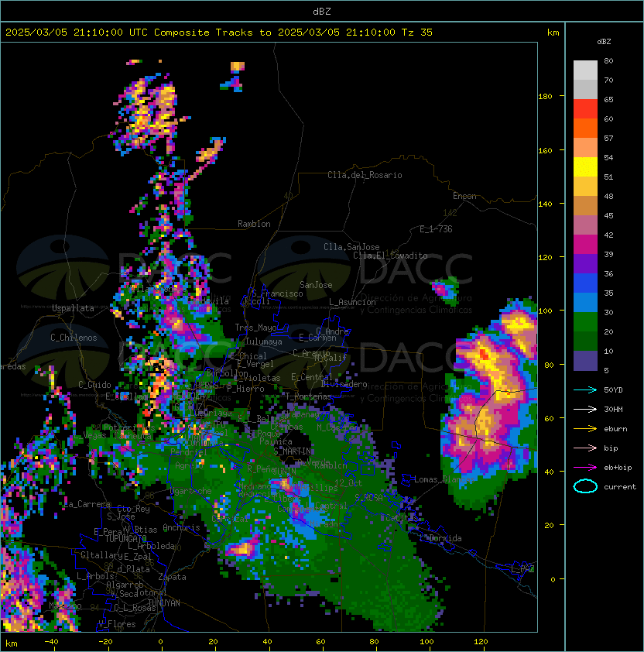This screenshot has width=644, height=652.
Task: Click the Clla.del_Rosario place label
Action: pyautogui.click(x=365, y=175)
